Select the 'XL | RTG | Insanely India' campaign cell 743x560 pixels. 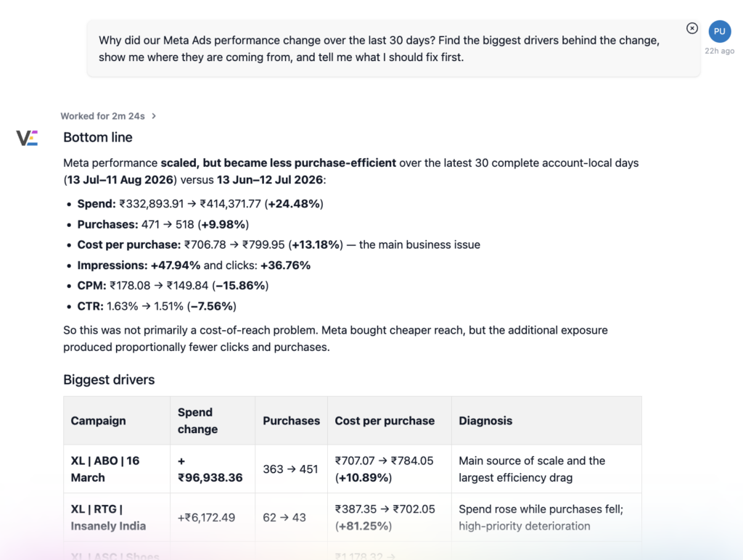pyautogui.click(x=117, y=517)
